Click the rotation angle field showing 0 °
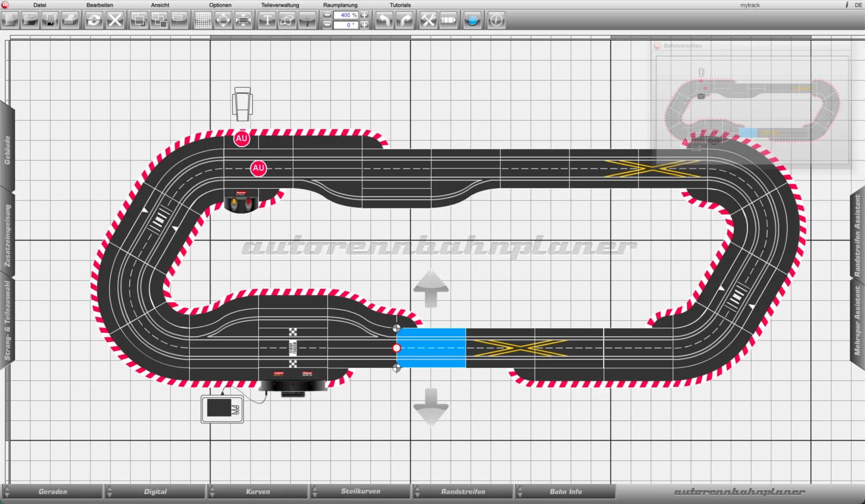Image resolution: width=865 pixels, height=504 pixels. [x=346, y=25]
